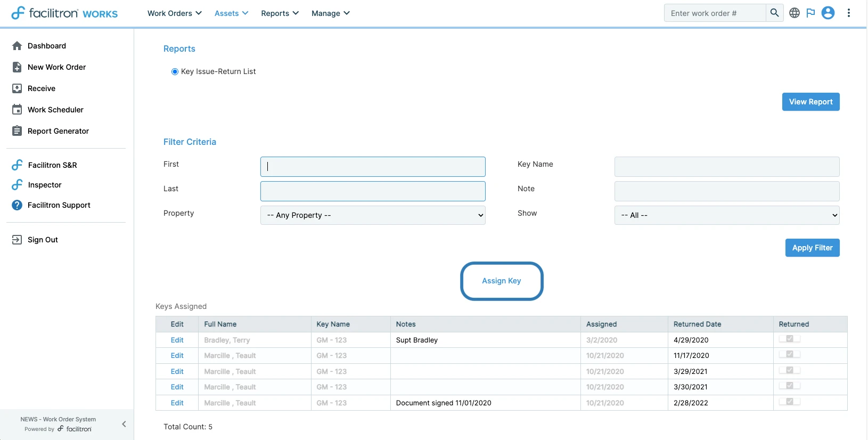The width and height of the screenshot is (868, 440).
Task: Click the New Work Order sidebar icon
Action: pos(17,67)
